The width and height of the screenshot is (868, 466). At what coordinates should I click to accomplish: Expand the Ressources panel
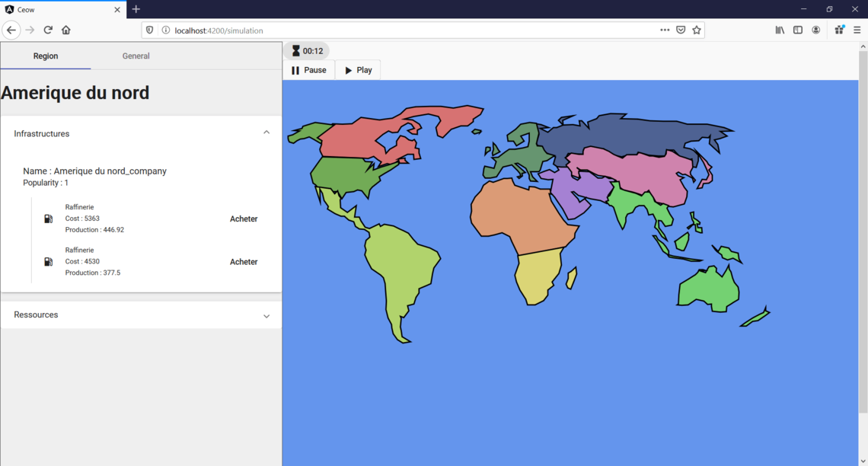[x=266, y=315]
